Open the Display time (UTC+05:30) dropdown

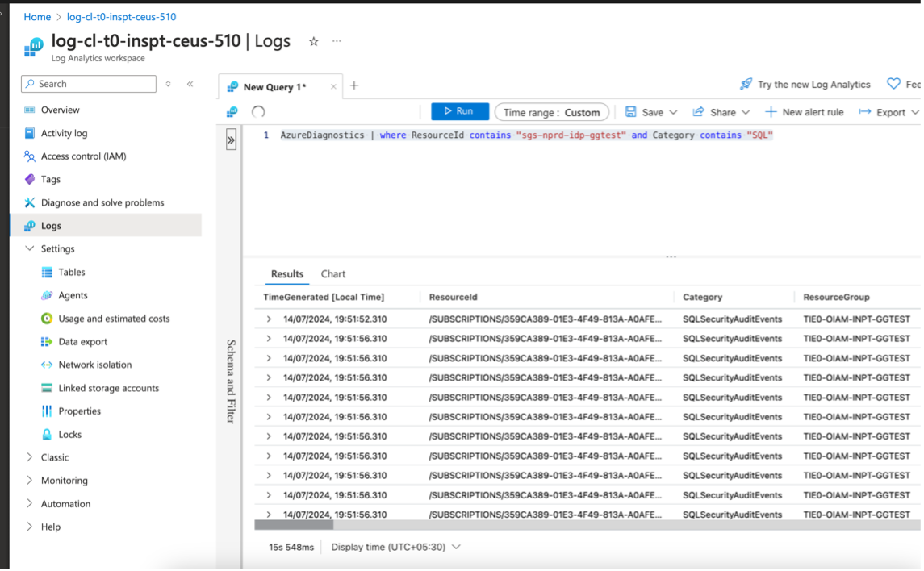pos(395,547)
